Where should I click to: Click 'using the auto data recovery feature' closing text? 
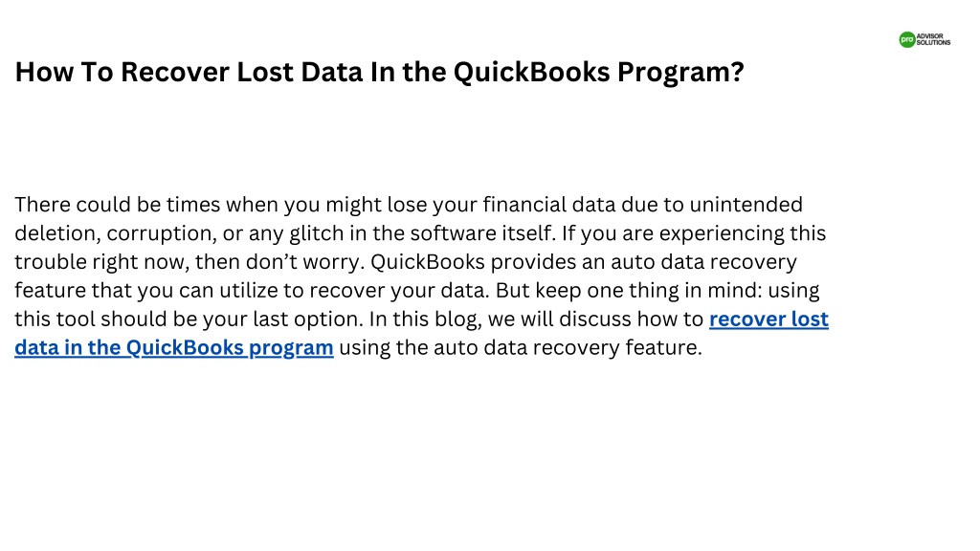(520, 348)
